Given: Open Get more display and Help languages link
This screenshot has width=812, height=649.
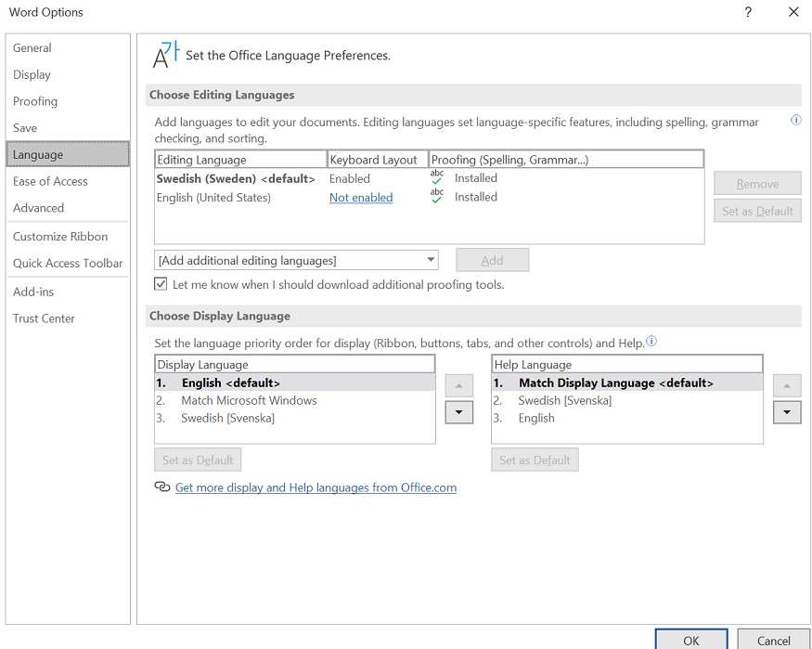Looking at the screenshot, I should pos(316,487).
